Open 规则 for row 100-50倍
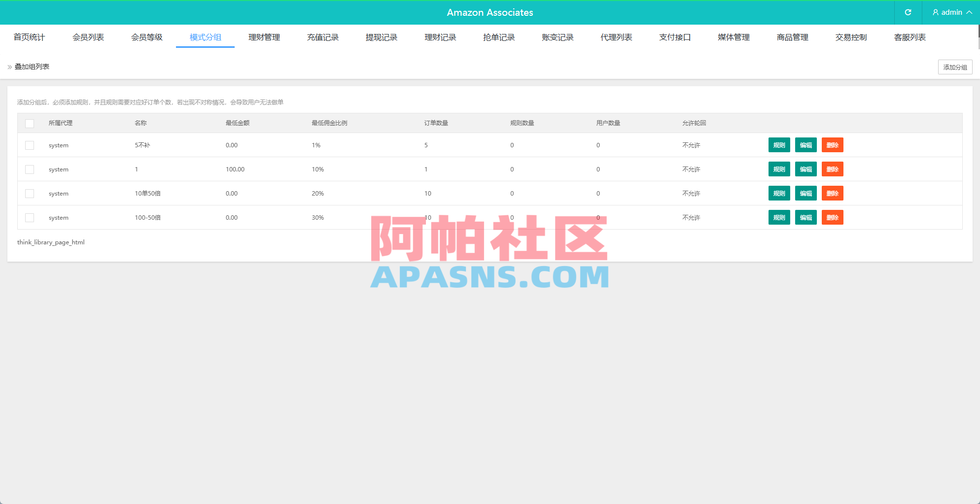The width and height of the screenshot is (980, 504). (x=779, y=218)
